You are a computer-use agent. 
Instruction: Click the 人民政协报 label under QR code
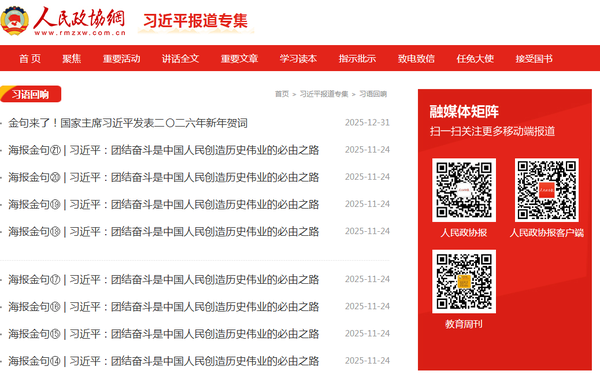coord(464,233)
